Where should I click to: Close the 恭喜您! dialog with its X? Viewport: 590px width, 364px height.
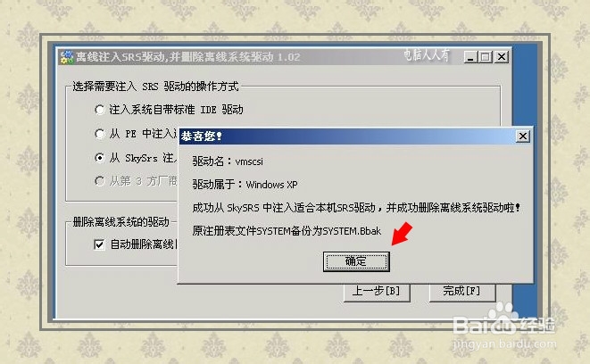pyautogui.click(x=523, y=136)
